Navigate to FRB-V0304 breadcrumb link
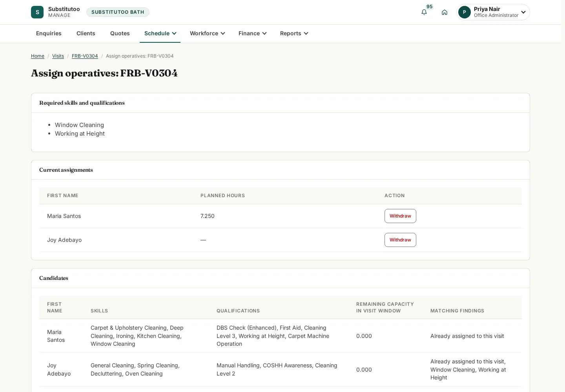Image resolution: width=565 pixels, height=392 pixels. coord(85,56)
